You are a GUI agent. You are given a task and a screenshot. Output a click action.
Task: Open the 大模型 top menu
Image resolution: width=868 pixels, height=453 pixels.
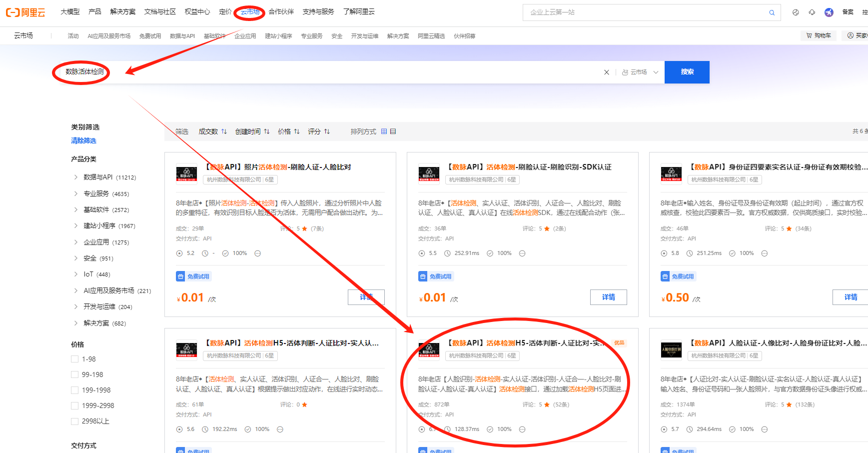pyautogui.click(x=70, y=12)
